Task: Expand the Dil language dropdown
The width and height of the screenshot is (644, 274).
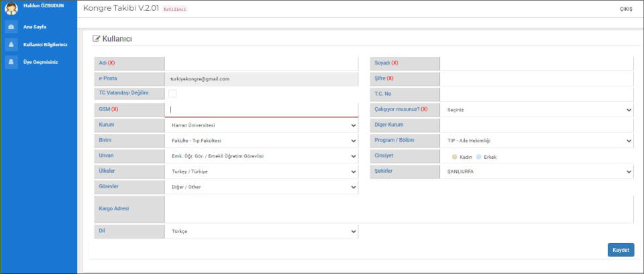Action: tap(261, 232)
